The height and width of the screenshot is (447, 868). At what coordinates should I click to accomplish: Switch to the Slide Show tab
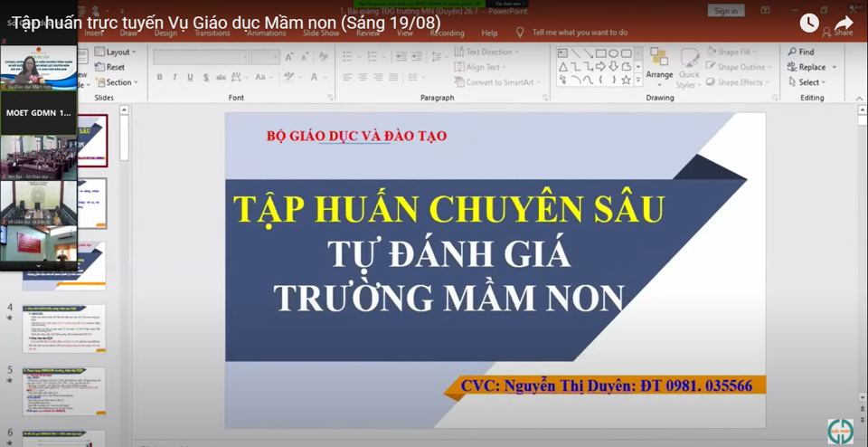click(x=321, y=33)
